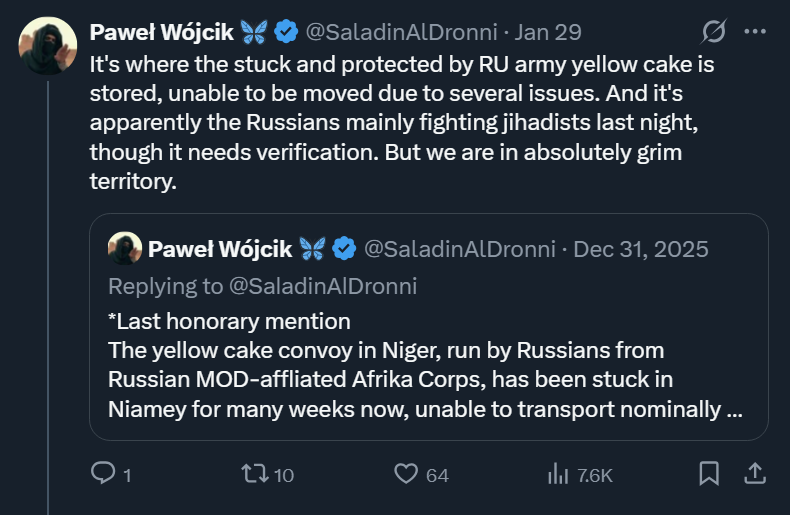Click the verified badge in quoted tweet
The height and width of the screenshot is (515, 790).
point(344,248)
